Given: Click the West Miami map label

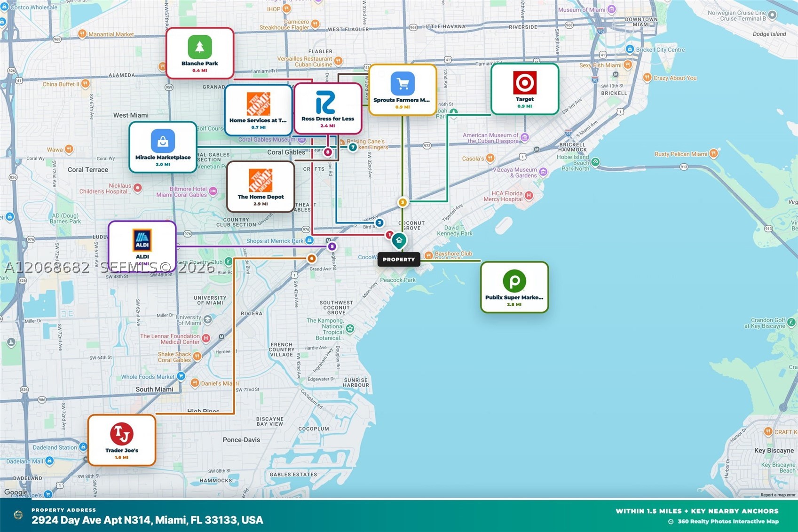Looking at the screenshot, I should tap(131, 115).
